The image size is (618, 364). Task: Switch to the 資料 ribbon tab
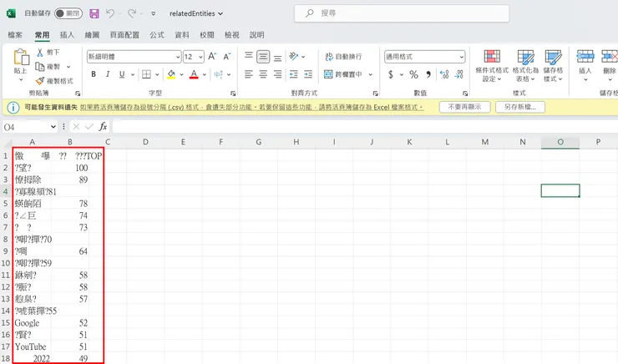[182, 35]
